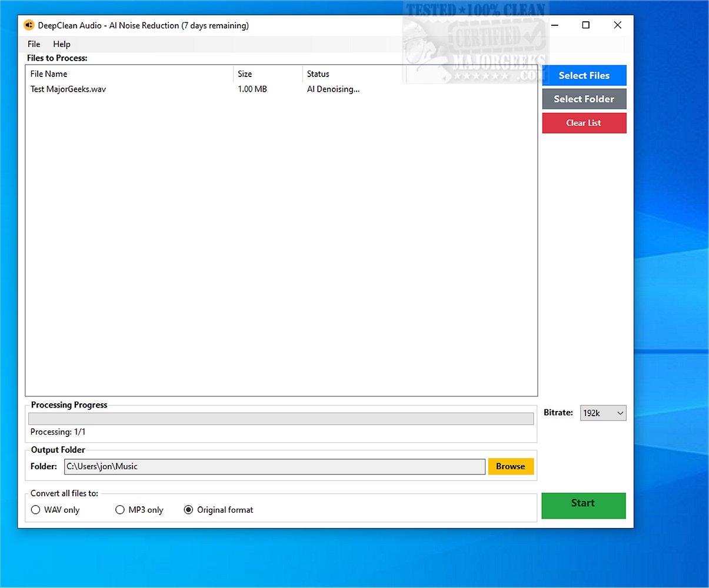Screen dimensions: 709x588
Task: Browse for an output folder
Action: pyautogui.click(x=511, y=466)
